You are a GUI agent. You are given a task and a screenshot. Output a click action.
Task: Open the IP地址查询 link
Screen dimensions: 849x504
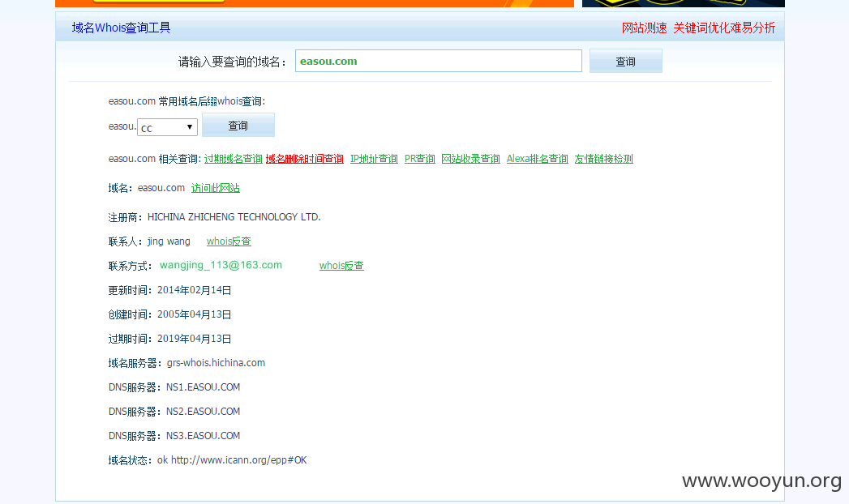(x=374, y=159)
